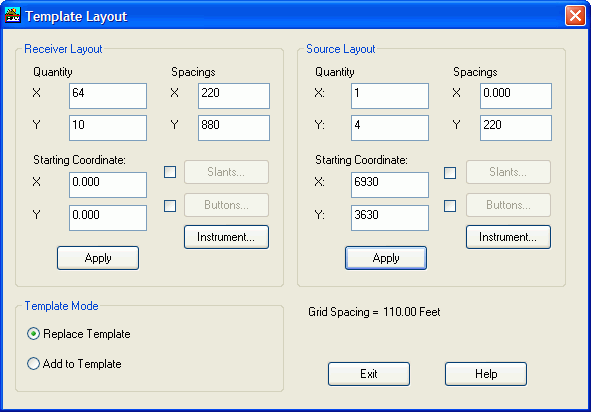Click the Template Layout title bar app icon

13,15
